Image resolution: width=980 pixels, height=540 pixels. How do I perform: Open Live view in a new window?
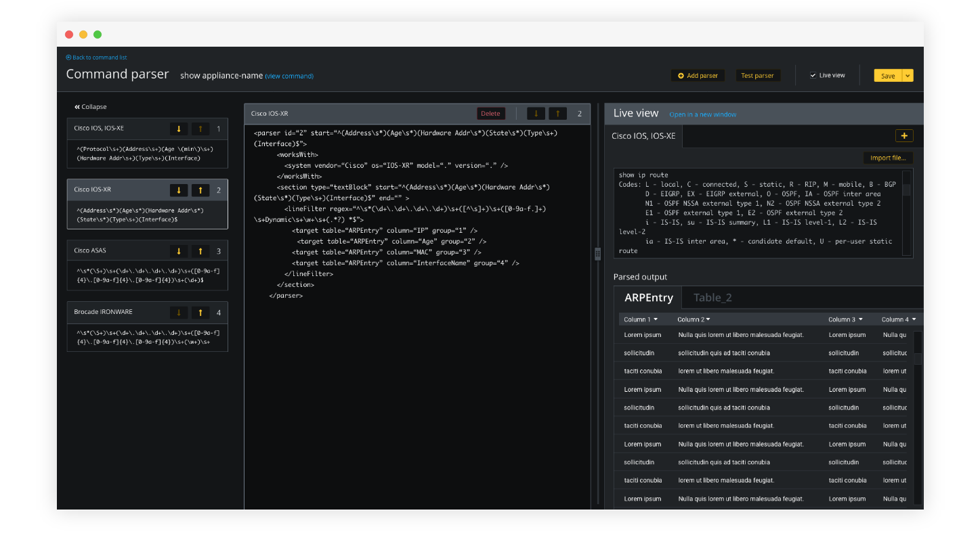[x=703, y=114]
